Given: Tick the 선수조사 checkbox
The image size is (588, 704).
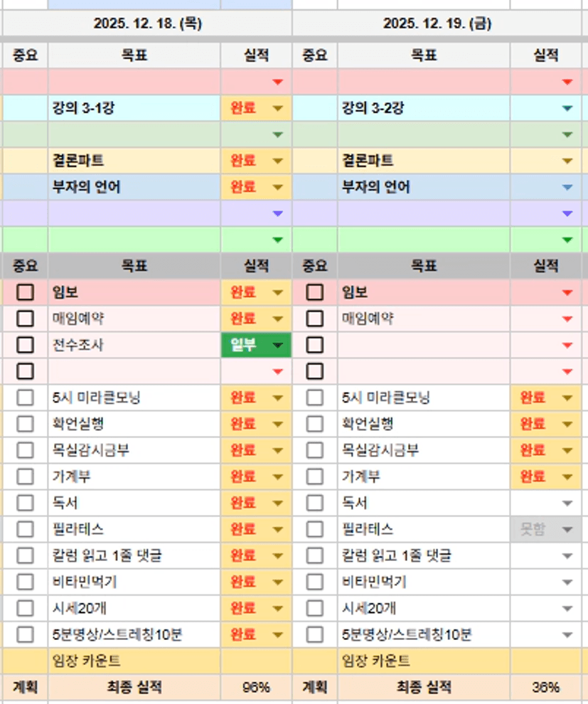Looking at the screenshot, I should [26, 345].
